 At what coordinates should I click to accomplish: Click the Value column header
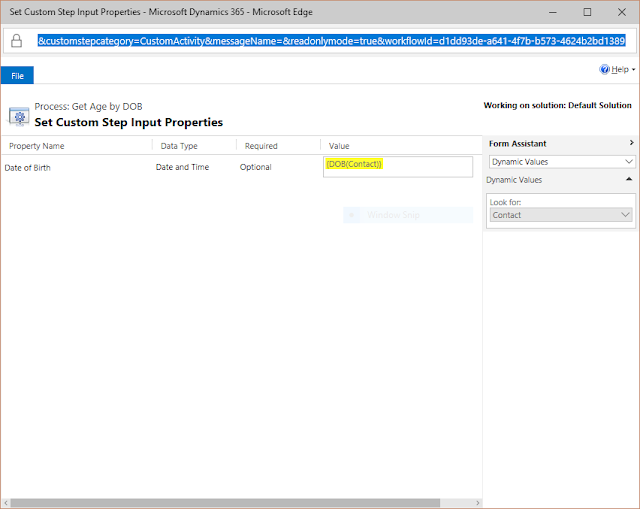[339, 146]
